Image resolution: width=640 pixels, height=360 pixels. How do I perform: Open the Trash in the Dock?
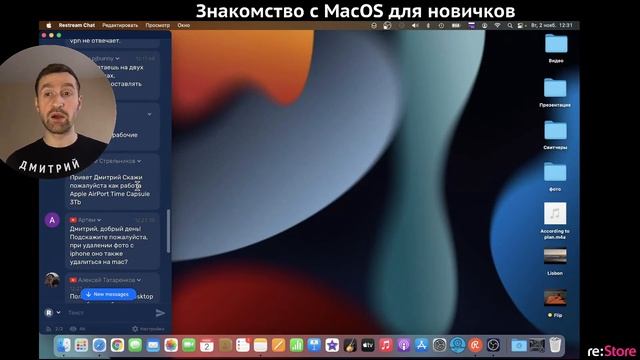(555, 345)
